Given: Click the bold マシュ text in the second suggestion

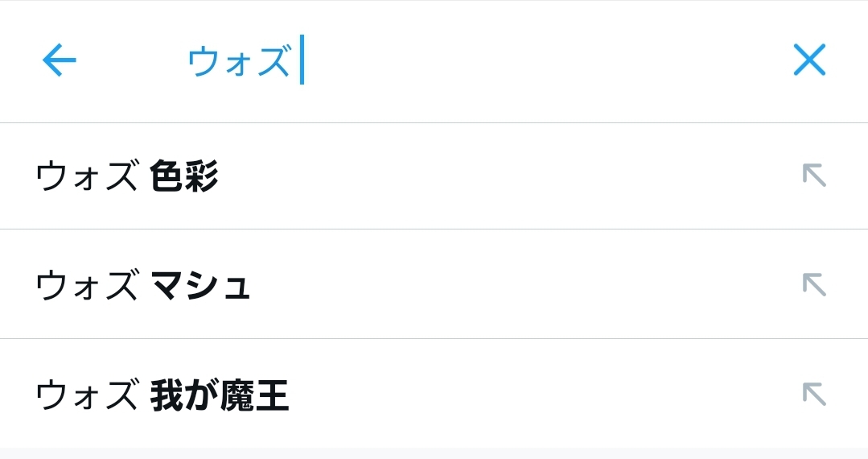Looking at the screenshot, I should click(x=200, y=286).
